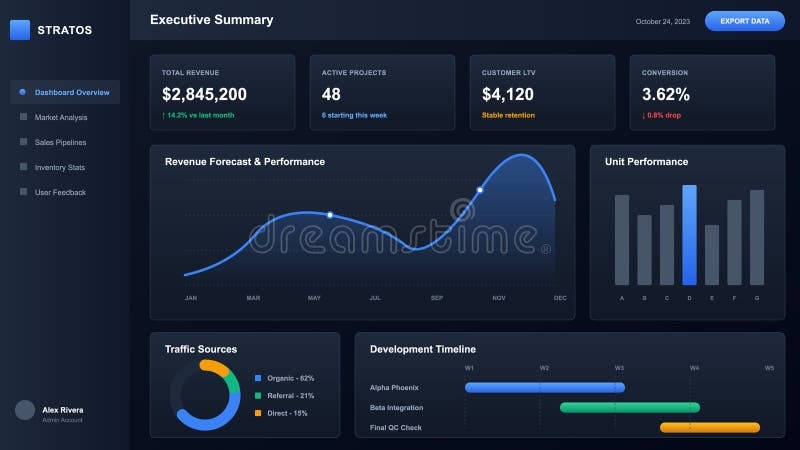
Task: Click the 6 starting this week link
Action: (354, 115)
